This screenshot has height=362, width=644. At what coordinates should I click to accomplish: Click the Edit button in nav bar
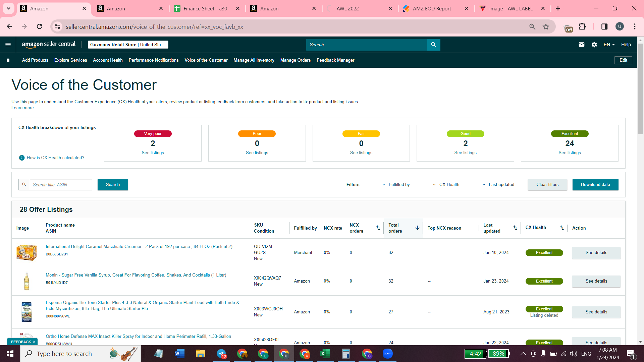pos(623,60)
